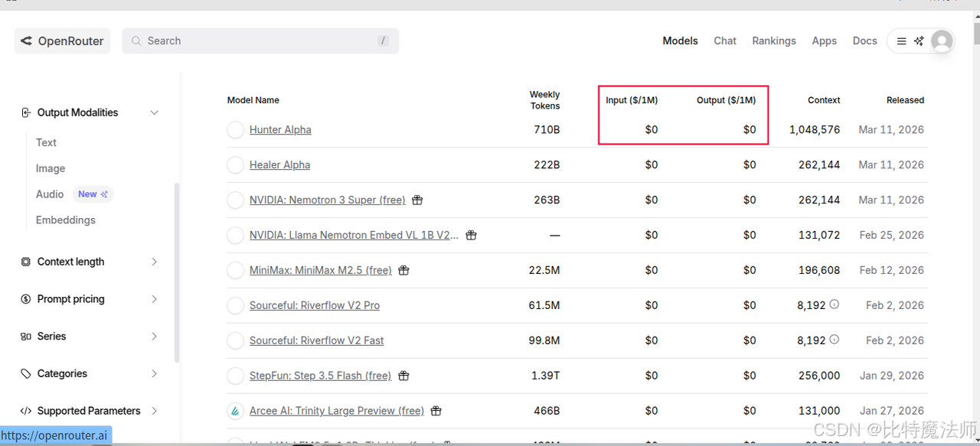Click gift icon beside Llama Nemotron Embed

pos(471,236)
